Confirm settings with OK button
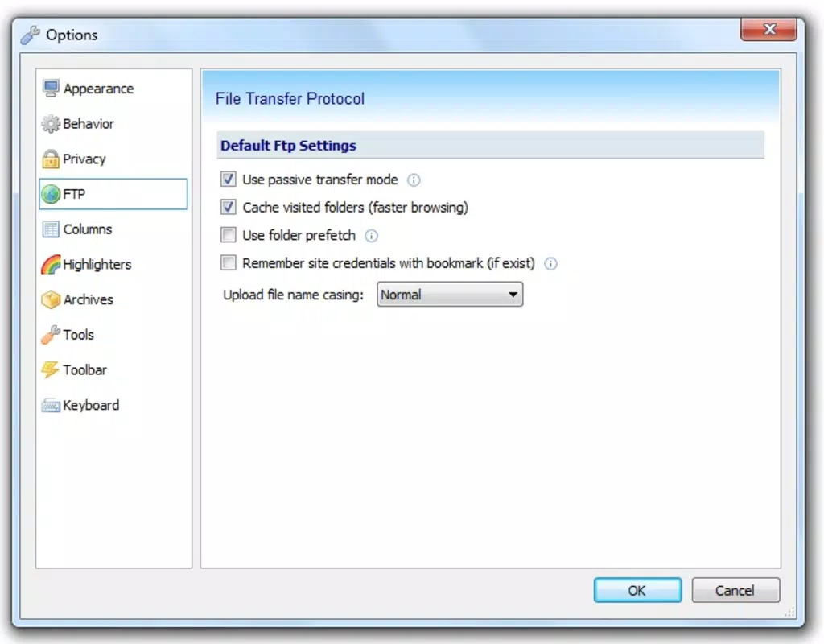The height and width of the screenshot is (644, 824). coord(637,590)
